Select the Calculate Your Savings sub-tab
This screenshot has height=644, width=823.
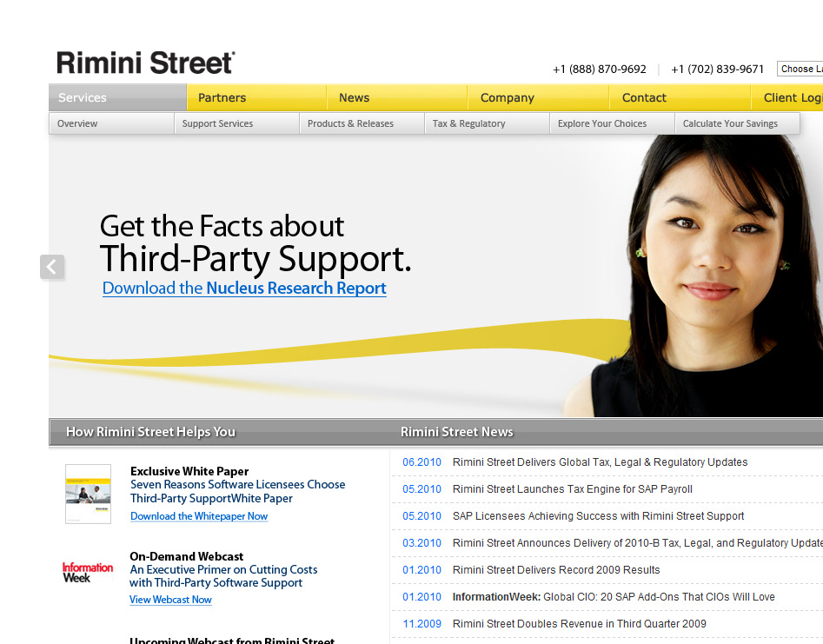(x=738, y=124)
